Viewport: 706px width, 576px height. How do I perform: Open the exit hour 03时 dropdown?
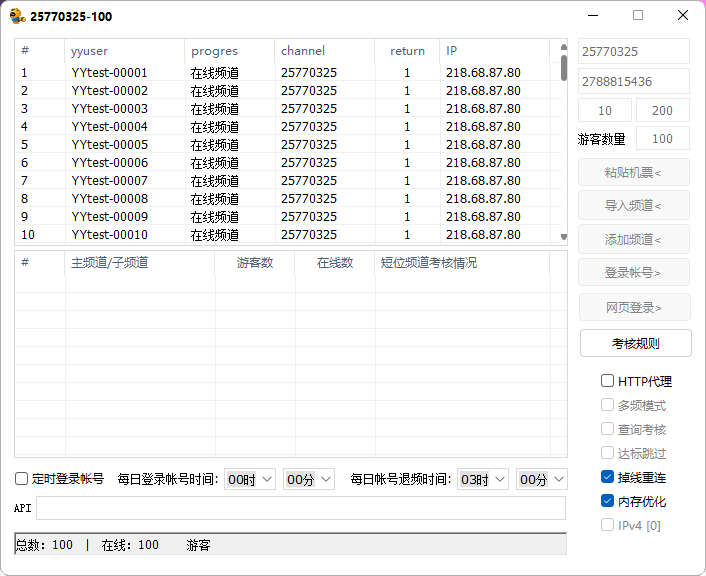point(483,480)
